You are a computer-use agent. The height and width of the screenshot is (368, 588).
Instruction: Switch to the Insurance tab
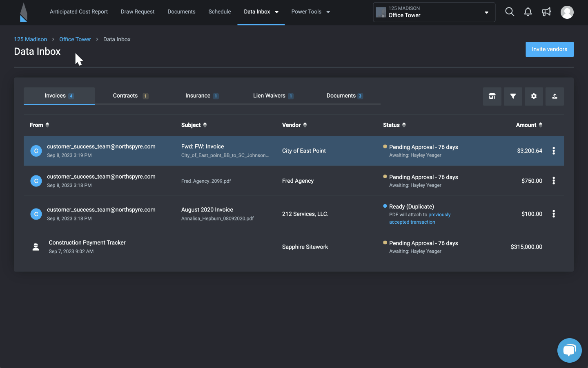[x=202, y=96]
